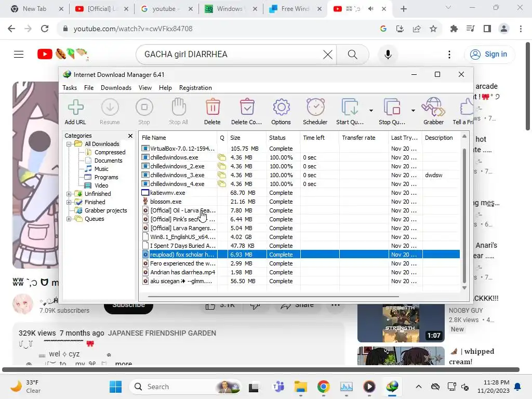Viewport: 532px width, 399px height.
Task: Open Chrome extensions puzzle icon
Action: (x=454, y=29)
